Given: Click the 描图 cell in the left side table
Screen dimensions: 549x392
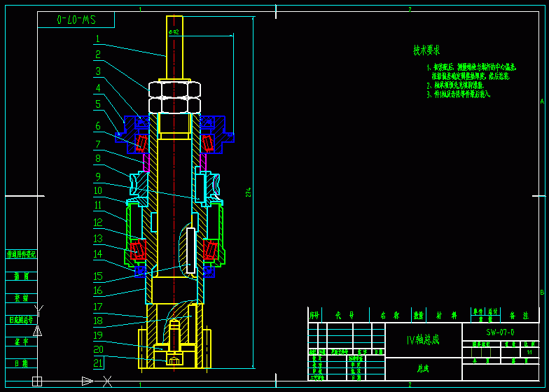Looking at the screenshot, I should (21, 276).
